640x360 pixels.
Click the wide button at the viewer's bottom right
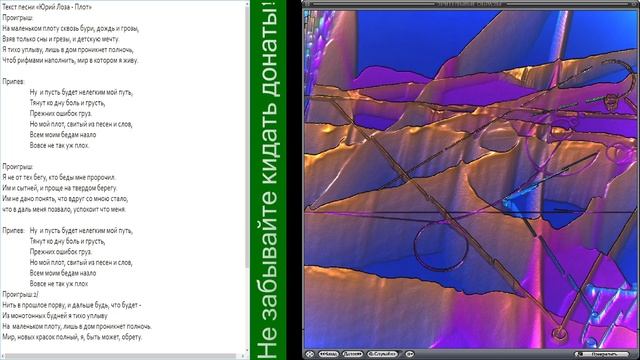[602, 354]
